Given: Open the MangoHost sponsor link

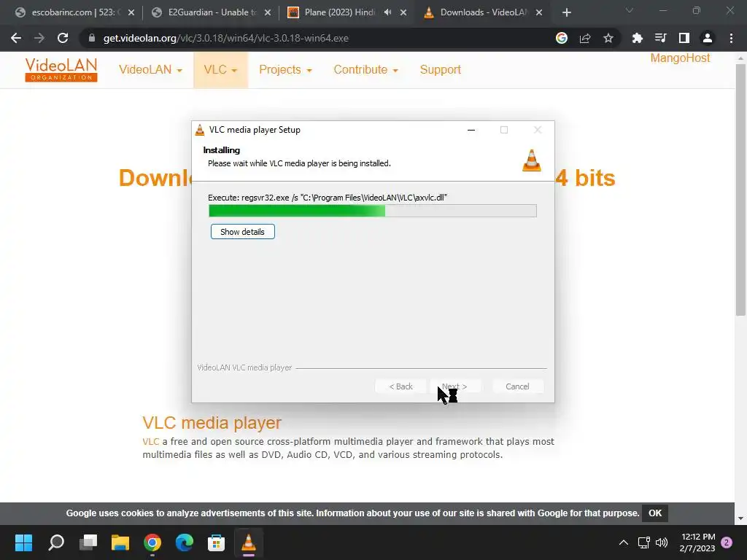Looking at the screenshot, I should click(x=680, y=58).
